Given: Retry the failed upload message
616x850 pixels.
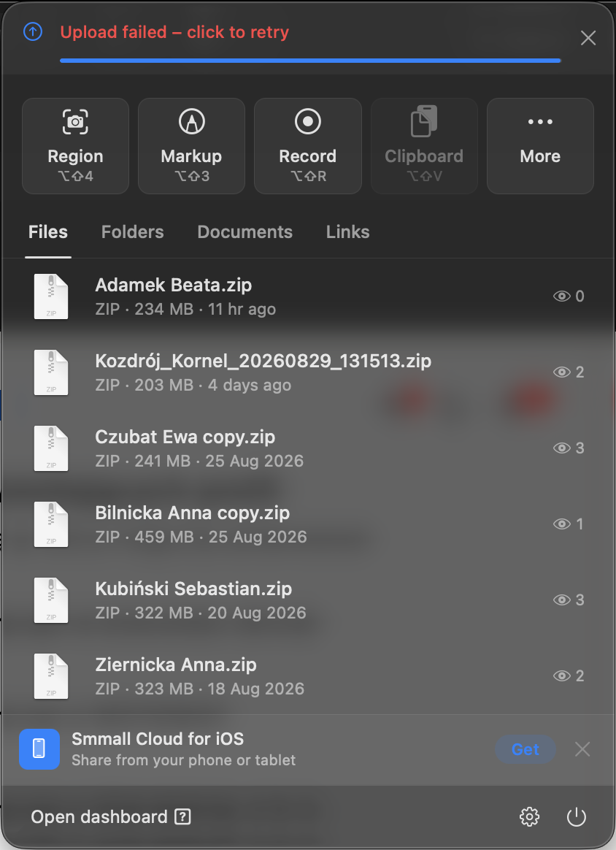Looking at the screenshot, I should coord(174,32).
